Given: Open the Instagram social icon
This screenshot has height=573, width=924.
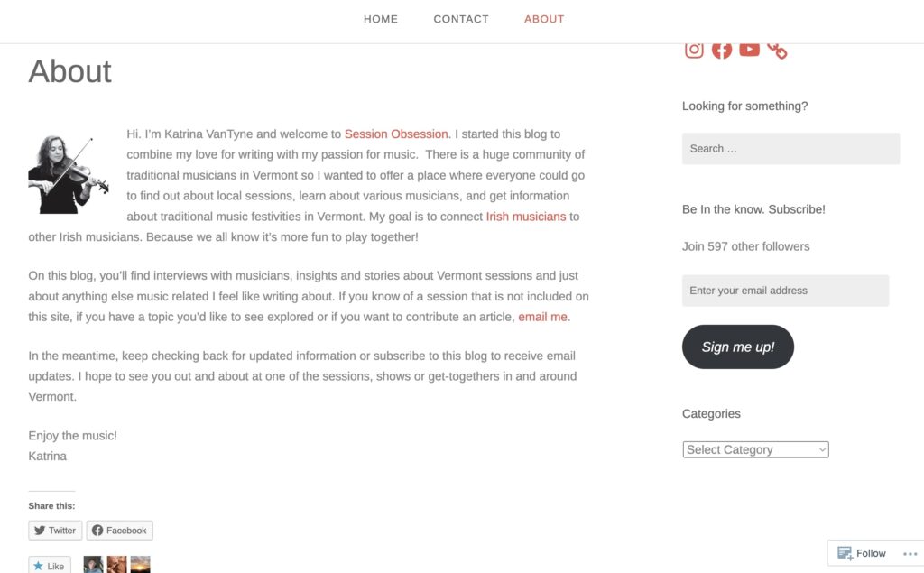Looking at the screenshot, I should pyautogui.click(x=694, y=50).
